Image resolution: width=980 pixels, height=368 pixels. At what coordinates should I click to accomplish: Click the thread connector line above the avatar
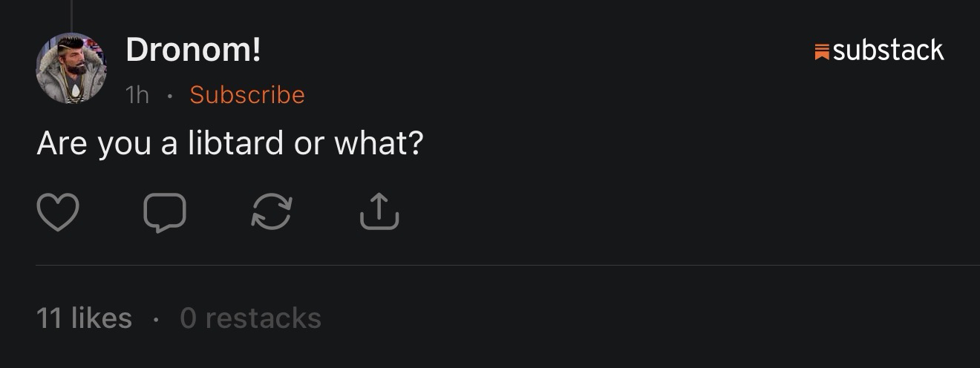click(x=71, y=15)
